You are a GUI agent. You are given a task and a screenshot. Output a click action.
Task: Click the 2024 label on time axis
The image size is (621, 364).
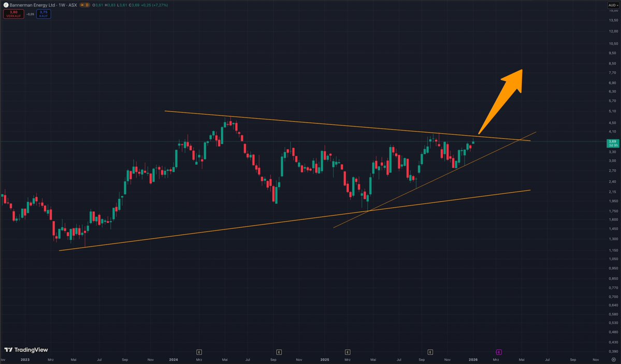[x=174, y=360]
